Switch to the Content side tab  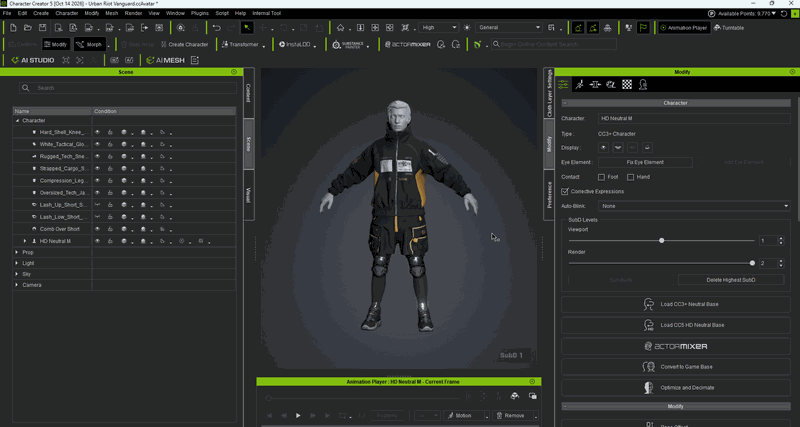pos(248,93)
